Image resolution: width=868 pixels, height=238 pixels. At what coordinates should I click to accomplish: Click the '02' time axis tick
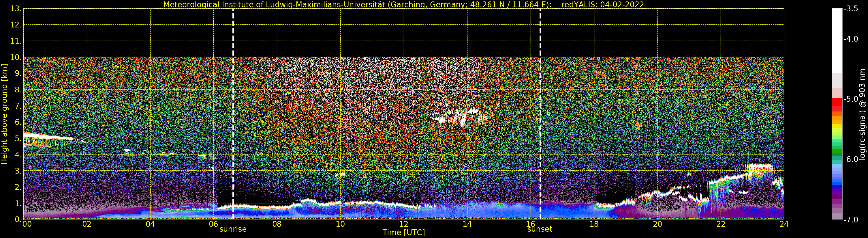click(87, 224)
